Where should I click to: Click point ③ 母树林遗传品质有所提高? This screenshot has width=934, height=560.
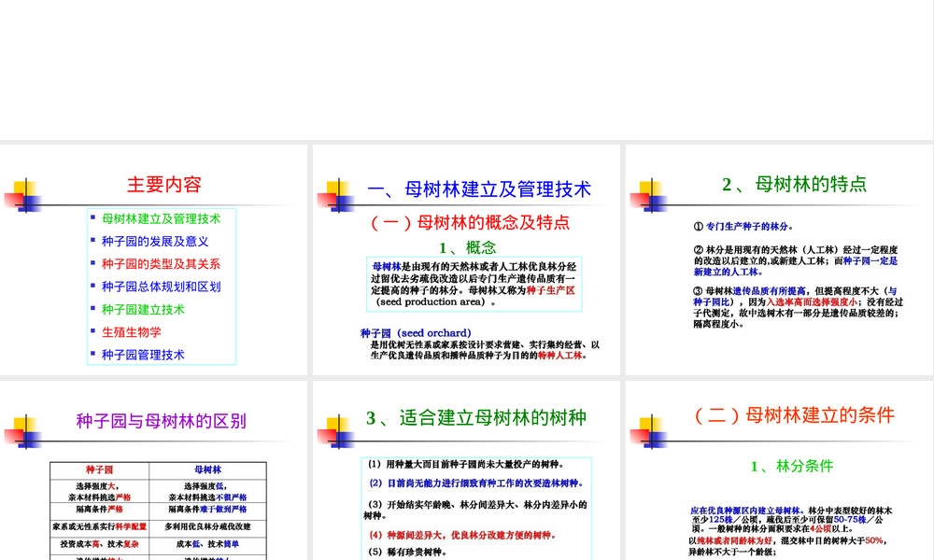(x=799, y=308)
